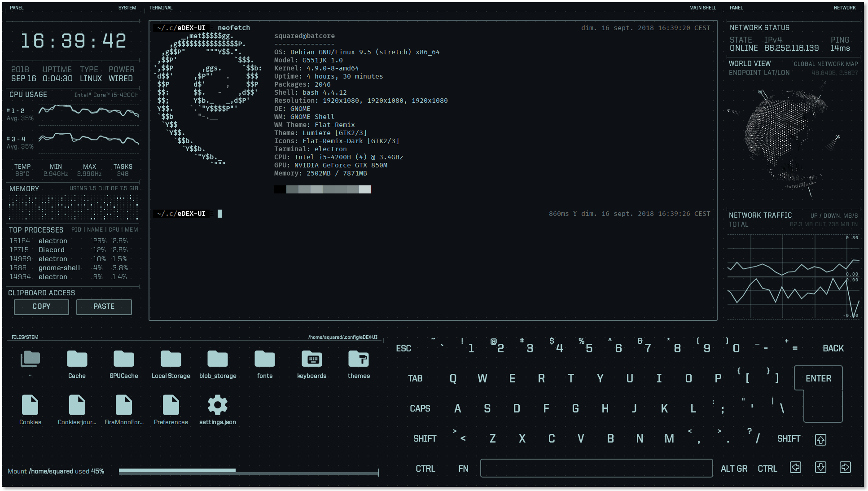Click the COPY clipboard access button

pyautogui.click(x=40, y=306)
